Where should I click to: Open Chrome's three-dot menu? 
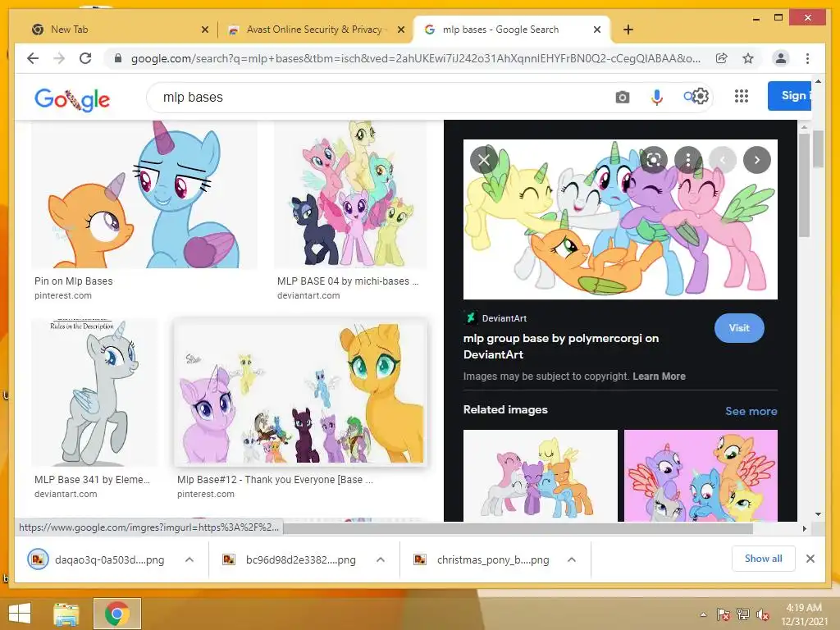tap(807, 58)
